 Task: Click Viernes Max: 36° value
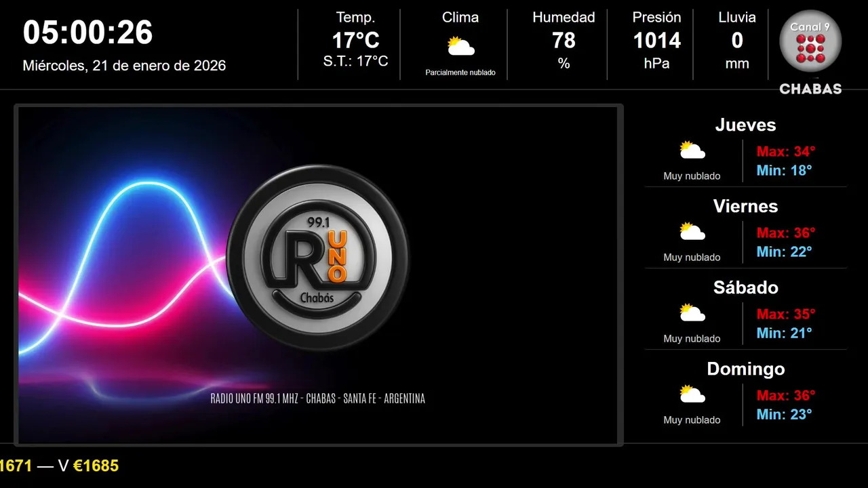click(x=786, y=232)
